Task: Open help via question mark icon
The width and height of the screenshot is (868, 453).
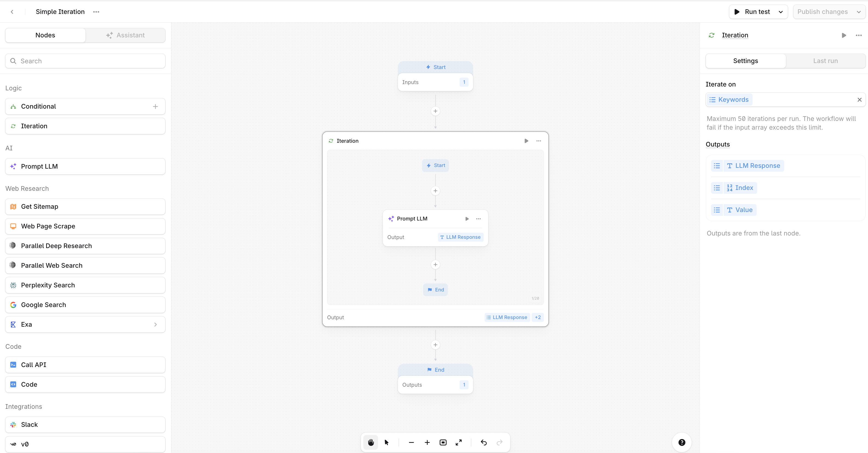Action: pyautogui.click(x=682, y=443)
